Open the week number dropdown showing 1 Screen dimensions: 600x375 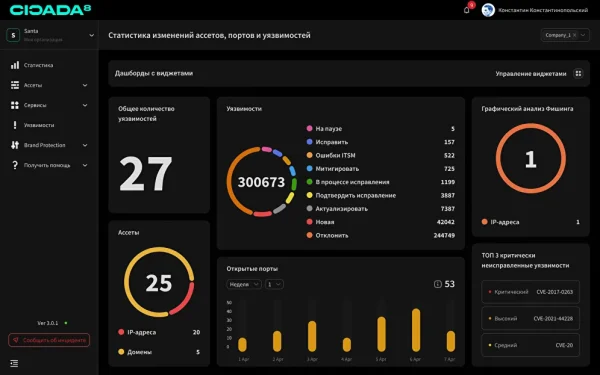point(274,284)
